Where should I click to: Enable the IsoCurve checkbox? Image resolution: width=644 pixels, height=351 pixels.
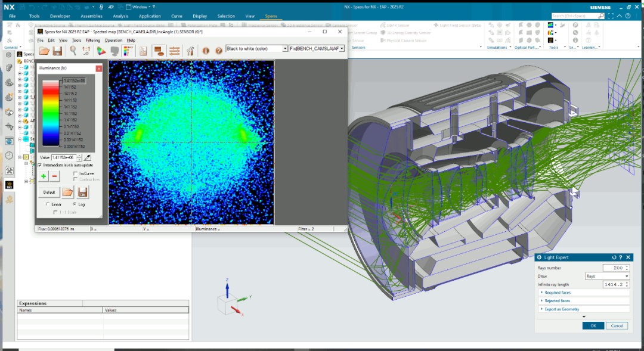75,173
